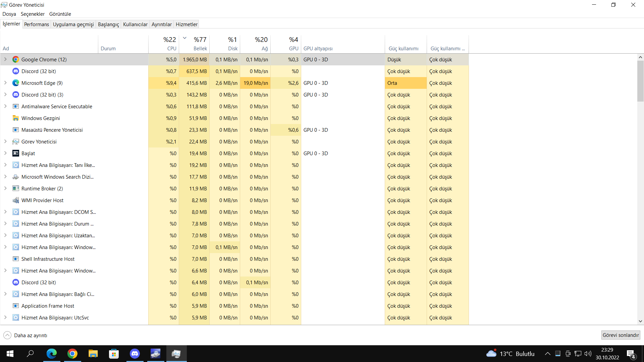Click the Google Chrome process icon
The image size is (644, 362).
[x=15, y=60]
